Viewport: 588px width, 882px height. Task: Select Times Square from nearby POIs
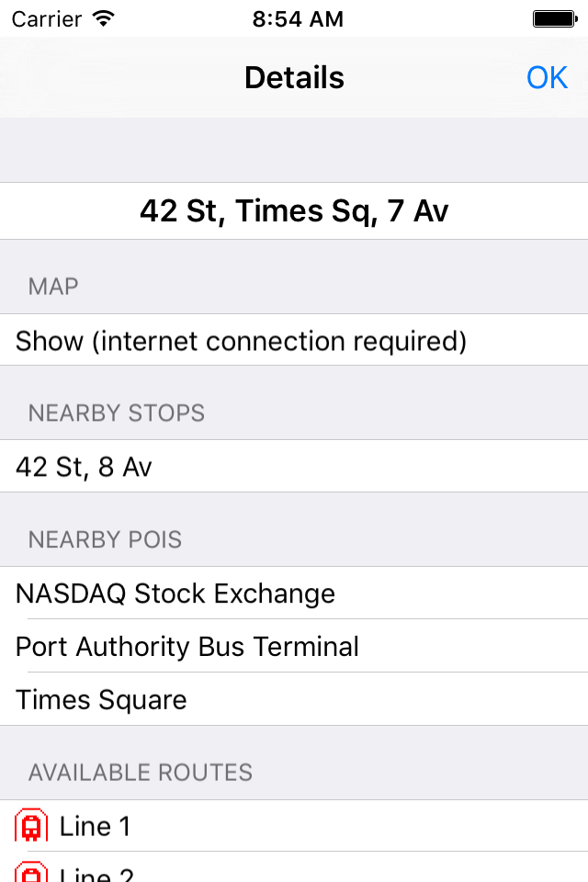pos(101,700)
